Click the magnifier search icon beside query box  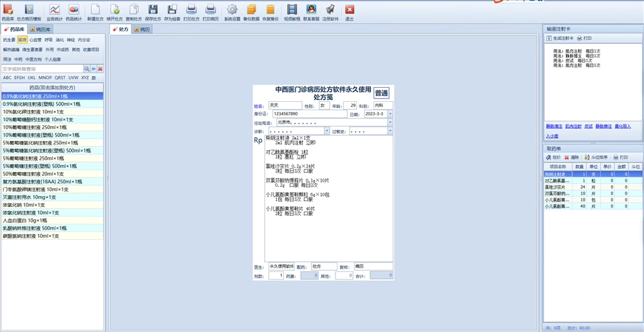click(87, 68)
